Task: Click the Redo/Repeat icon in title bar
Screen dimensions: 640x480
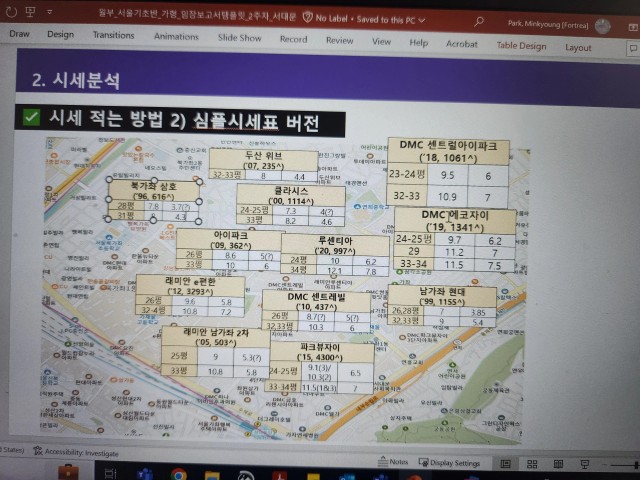Action: tap(11, 12)
